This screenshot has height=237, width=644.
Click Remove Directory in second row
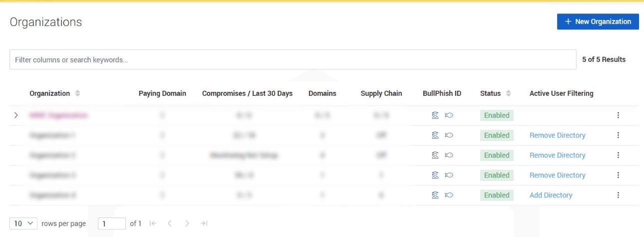pos(557,135)
